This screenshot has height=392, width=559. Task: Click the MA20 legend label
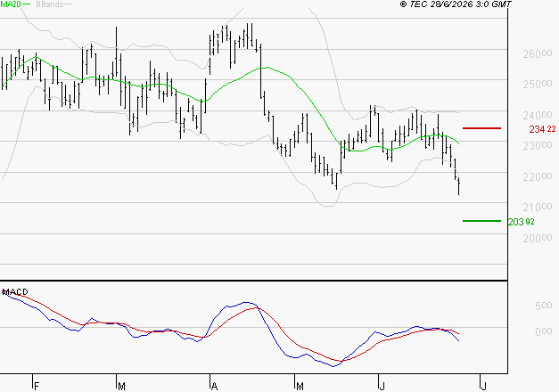click(11, 4)
